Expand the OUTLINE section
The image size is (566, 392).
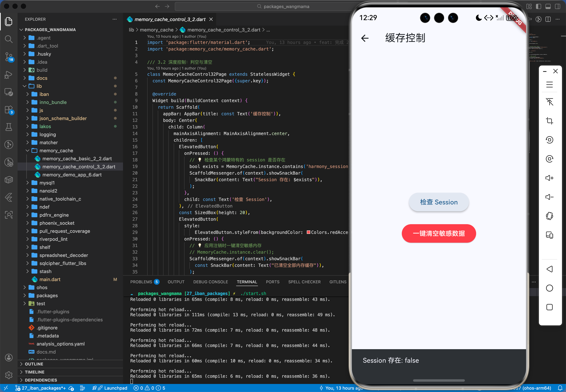coord(34,364)
